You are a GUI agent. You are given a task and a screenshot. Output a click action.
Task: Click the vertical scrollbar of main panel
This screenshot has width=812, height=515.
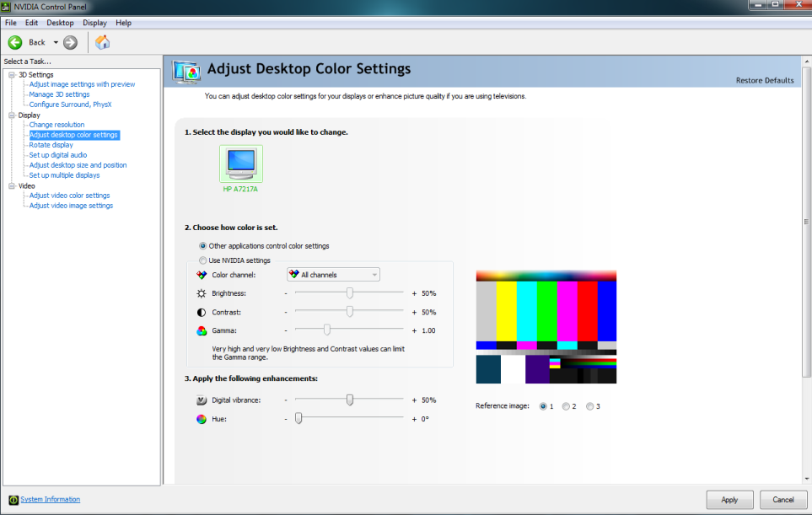pos(806,223)
